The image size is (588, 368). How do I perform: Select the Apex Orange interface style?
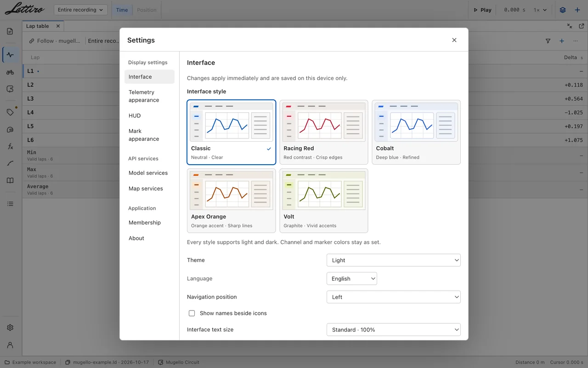pos(232,201)
